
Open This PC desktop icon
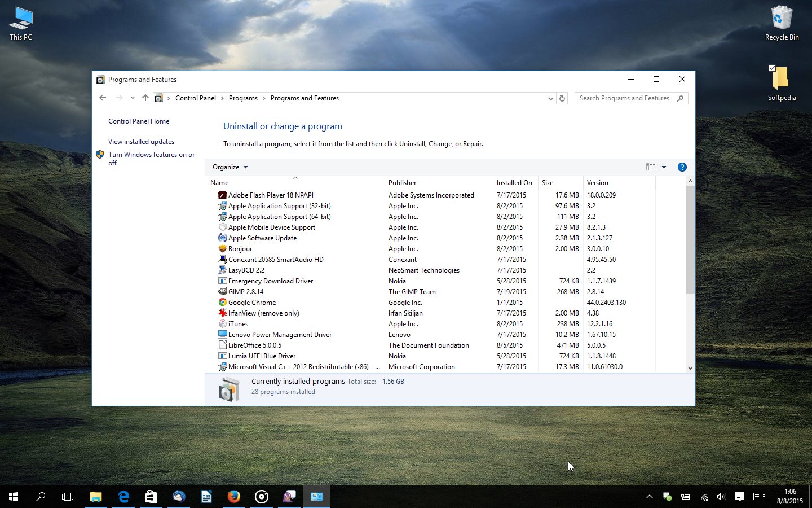(x=21, y=24)
